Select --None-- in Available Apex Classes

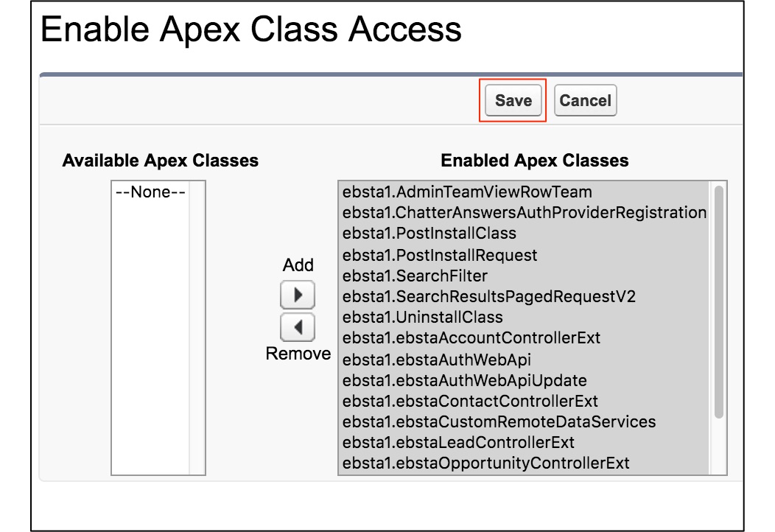(150, 192)
